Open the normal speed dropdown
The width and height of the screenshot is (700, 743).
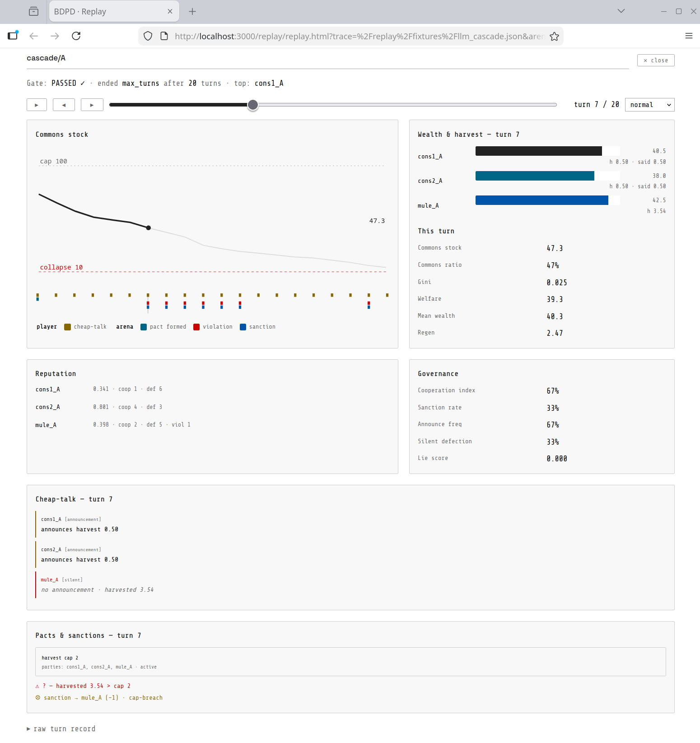click(x=649, y=105)
